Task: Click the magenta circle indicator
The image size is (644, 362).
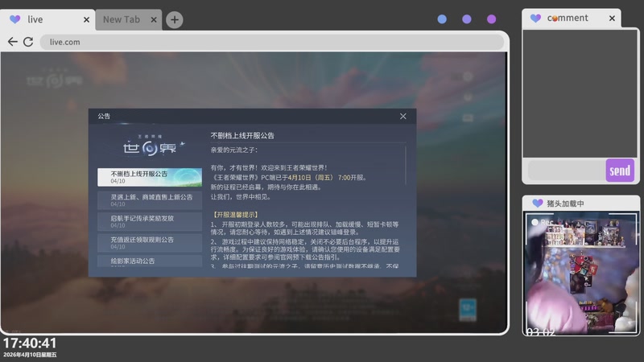Action: pyautogui.click(x=491, y=19)
